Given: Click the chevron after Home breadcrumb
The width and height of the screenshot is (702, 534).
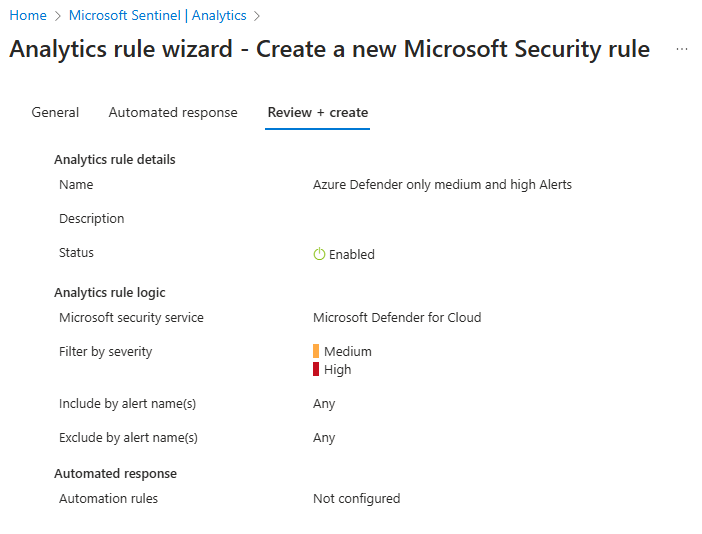Looking at the screenshot, I should [x=58, y=16].
